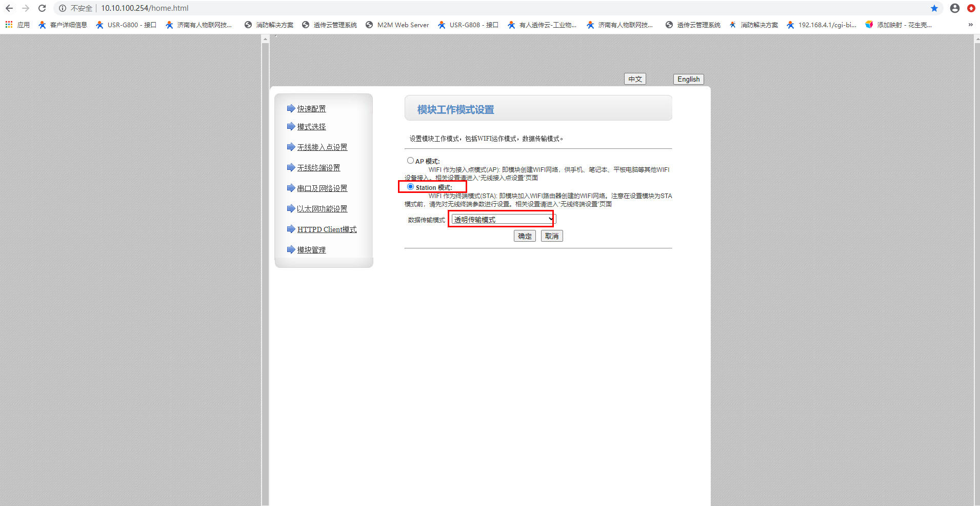Open the data transmission mode dropdown
The image size is (980, 506).
pyautogui.click(x=503, y=219)
